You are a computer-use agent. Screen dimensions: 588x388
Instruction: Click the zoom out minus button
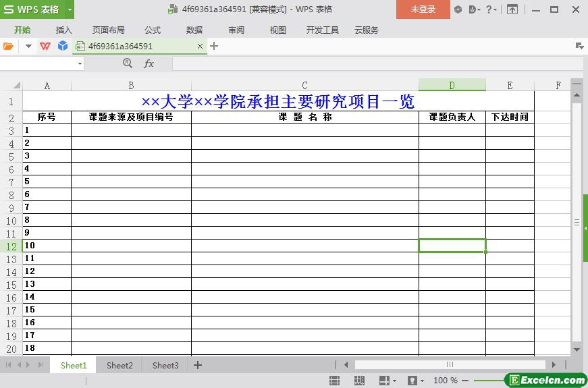coord(465,381)
